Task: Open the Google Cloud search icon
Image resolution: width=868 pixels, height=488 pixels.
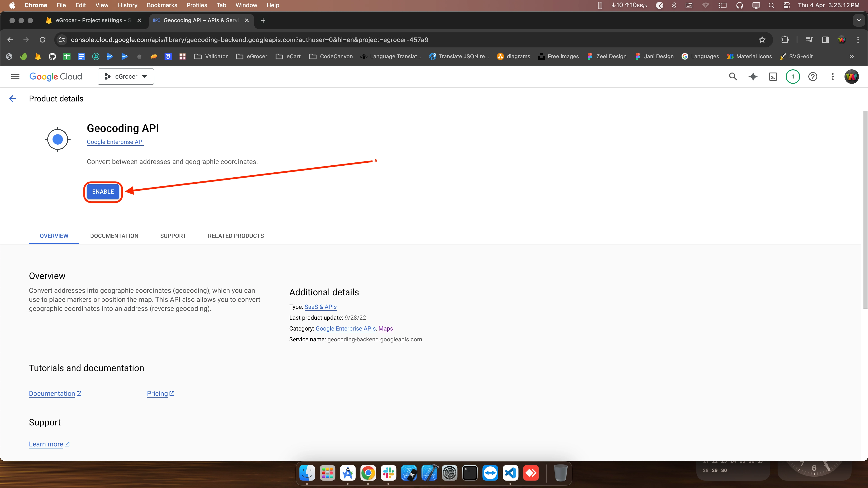Action: click(733, 77)
